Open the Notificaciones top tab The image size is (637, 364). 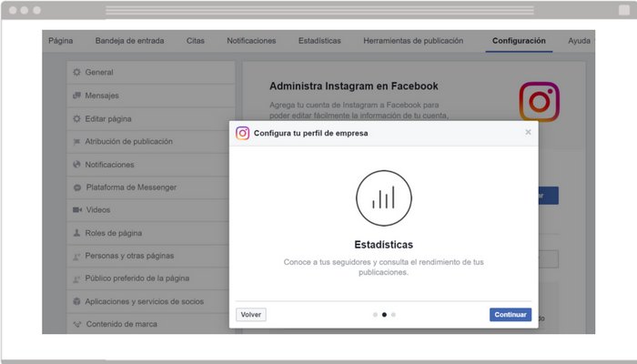[x=251, y=41]
